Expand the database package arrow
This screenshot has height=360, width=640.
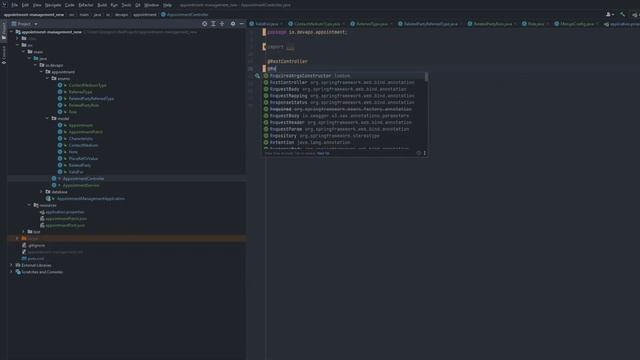point(41,192)
